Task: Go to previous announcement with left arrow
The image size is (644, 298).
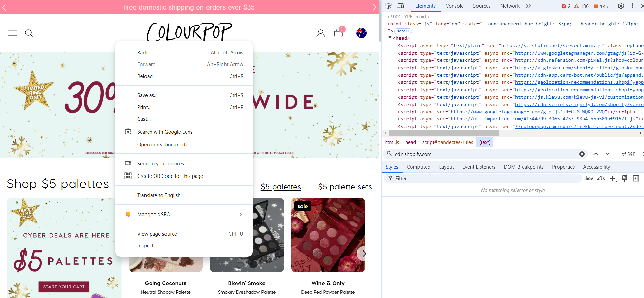Action: coord(4,7)
